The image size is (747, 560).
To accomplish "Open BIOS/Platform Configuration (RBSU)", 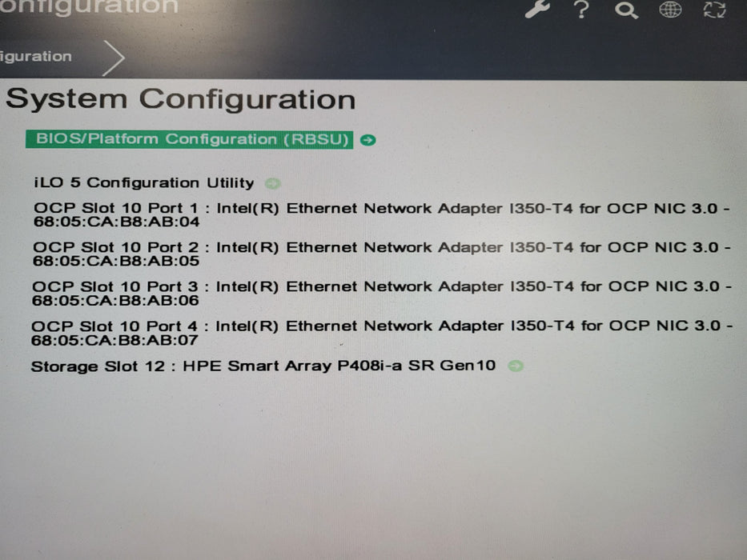I will pyautogui.click(x=189, y=139).
